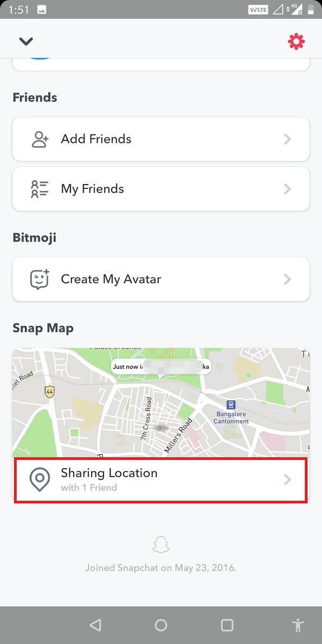Image resolution: width=322 pixels, height=644 pixels.
Task: Click the Snapchat ghost icon near the bottom
Action: (160, 544)
